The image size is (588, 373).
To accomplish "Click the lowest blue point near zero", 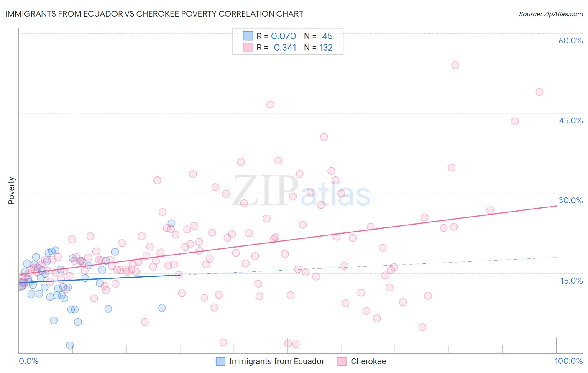I will click(x=70, y=345).
